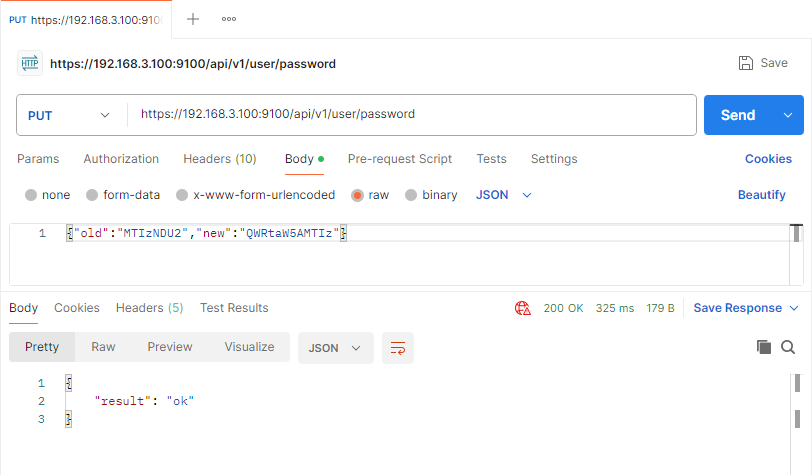Image resolution: width=812 pixels, height=475 pixels.
Task: Open new request tab with plus icon
Action: pos(193,19)
